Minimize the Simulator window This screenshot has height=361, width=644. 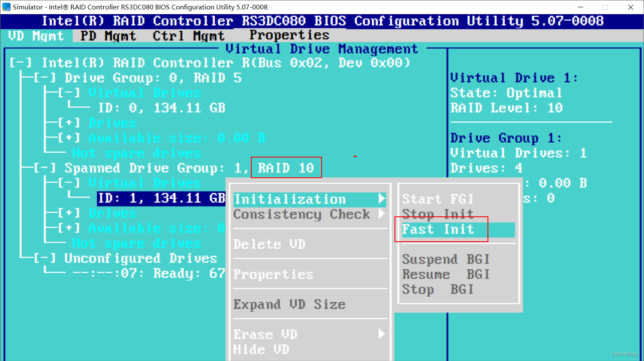point(581,7)
